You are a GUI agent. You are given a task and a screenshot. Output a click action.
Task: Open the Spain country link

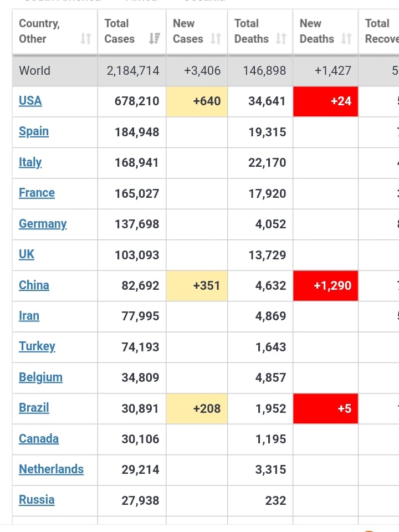(x=34, y=132)
